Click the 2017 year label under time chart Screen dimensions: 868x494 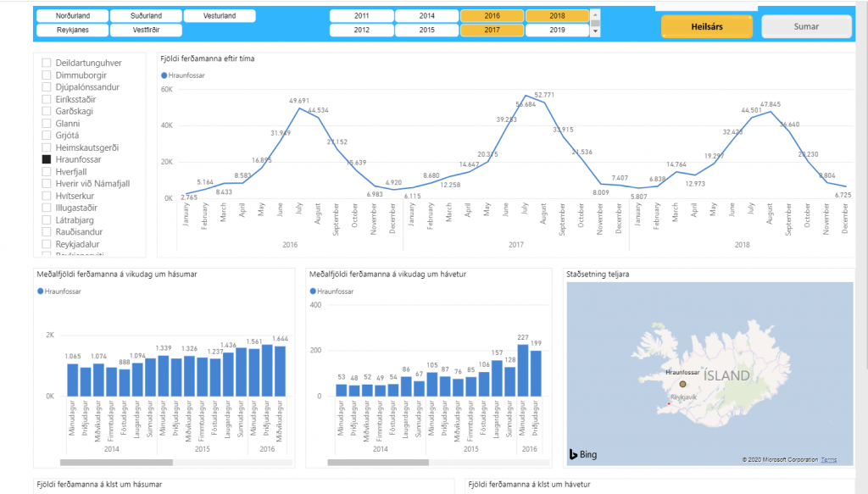[516, 245]
